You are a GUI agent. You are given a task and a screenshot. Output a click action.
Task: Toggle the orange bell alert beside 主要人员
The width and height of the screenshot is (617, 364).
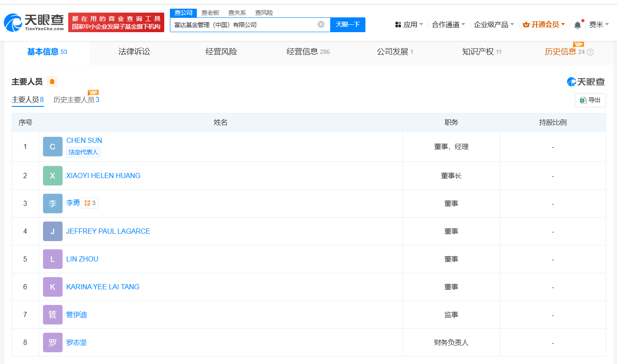[x=52, y=82]
